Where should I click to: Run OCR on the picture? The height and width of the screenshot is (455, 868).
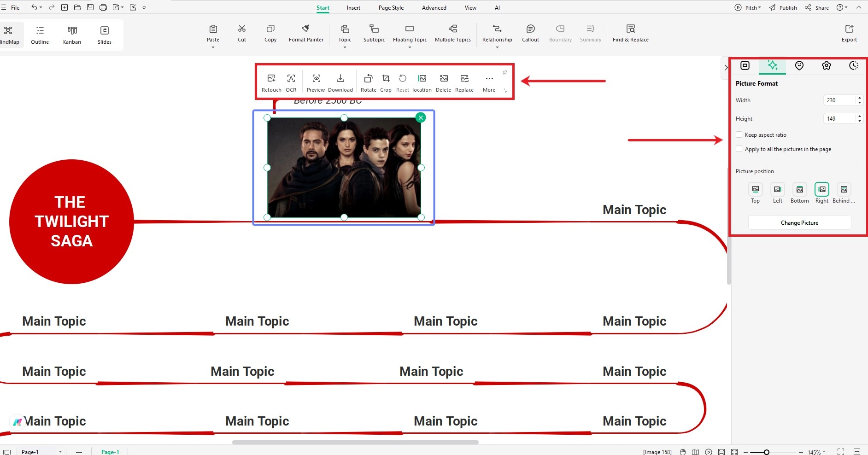[291, 83]
